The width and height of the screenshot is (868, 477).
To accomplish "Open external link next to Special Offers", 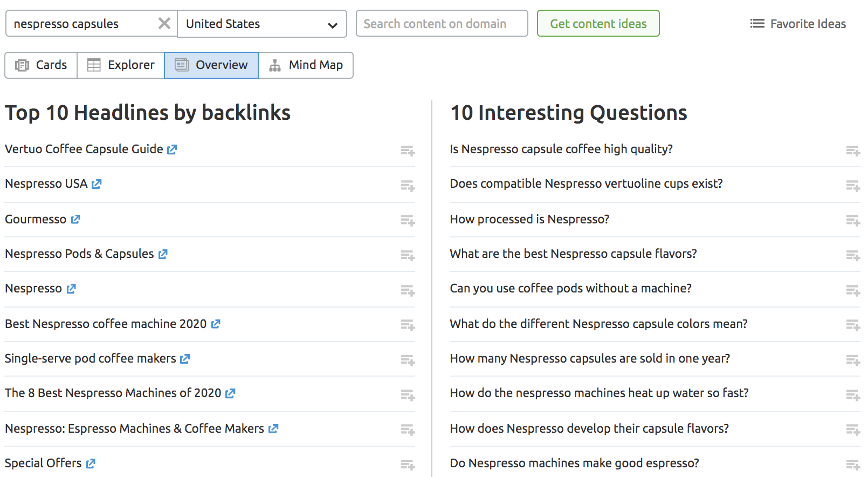I will (91, 464).
